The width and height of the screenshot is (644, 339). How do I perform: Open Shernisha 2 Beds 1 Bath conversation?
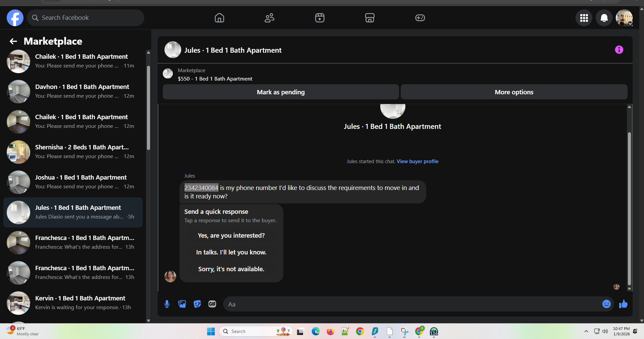[x=73, y=152]
